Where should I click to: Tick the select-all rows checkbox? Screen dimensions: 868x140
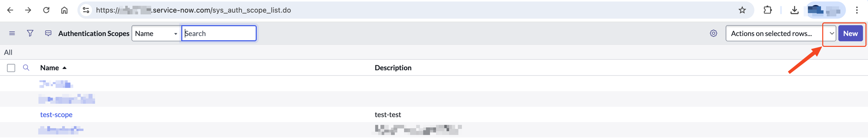(11, 68)
